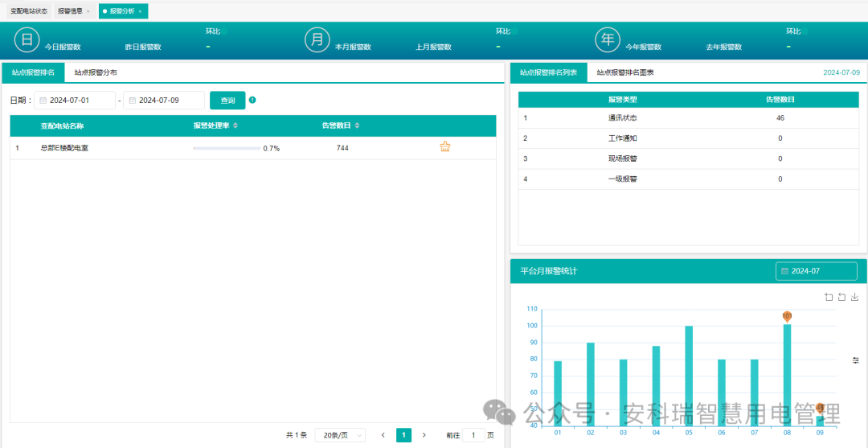Switch to 站点报警分布 tab
This screenshot has height=448, width=868.
click(96, 72)
